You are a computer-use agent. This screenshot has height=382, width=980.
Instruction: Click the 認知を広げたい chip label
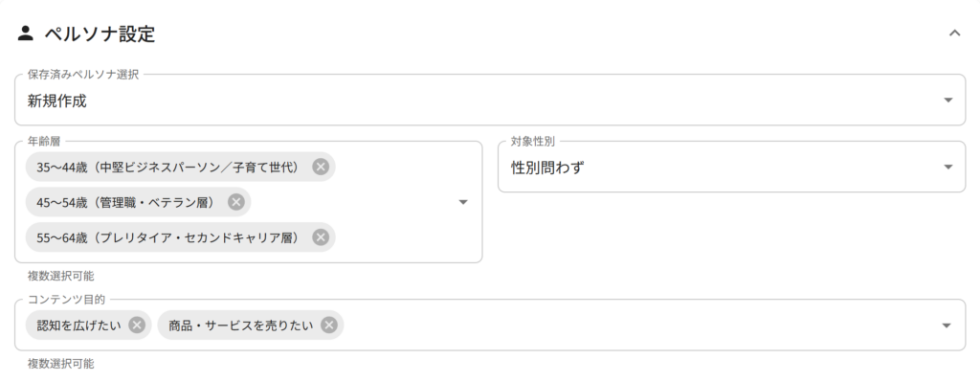pyautogui.click(x=78, y=326)
